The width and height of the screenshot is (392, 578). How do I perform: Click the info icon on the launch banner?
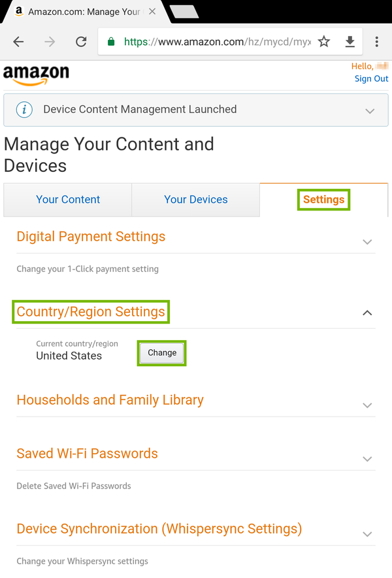point(24,110)
